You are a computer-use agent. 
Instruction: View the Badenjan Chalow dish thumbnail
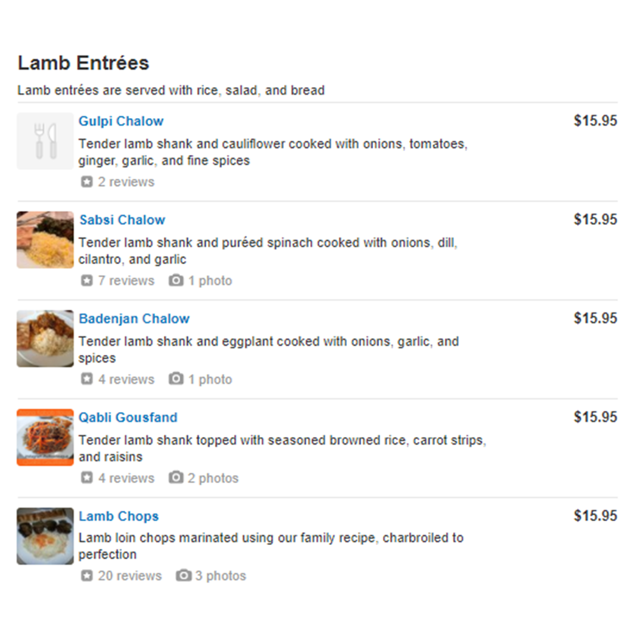(45, 339)
